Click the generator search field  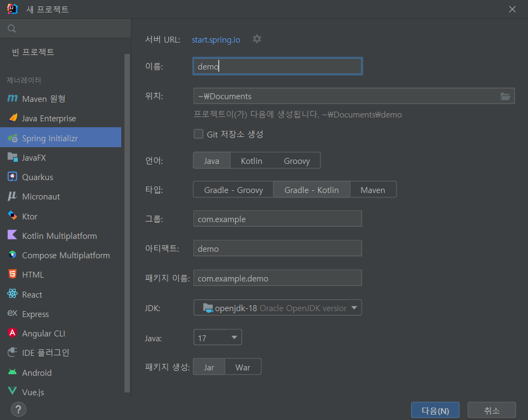click(x=66, y=29)
